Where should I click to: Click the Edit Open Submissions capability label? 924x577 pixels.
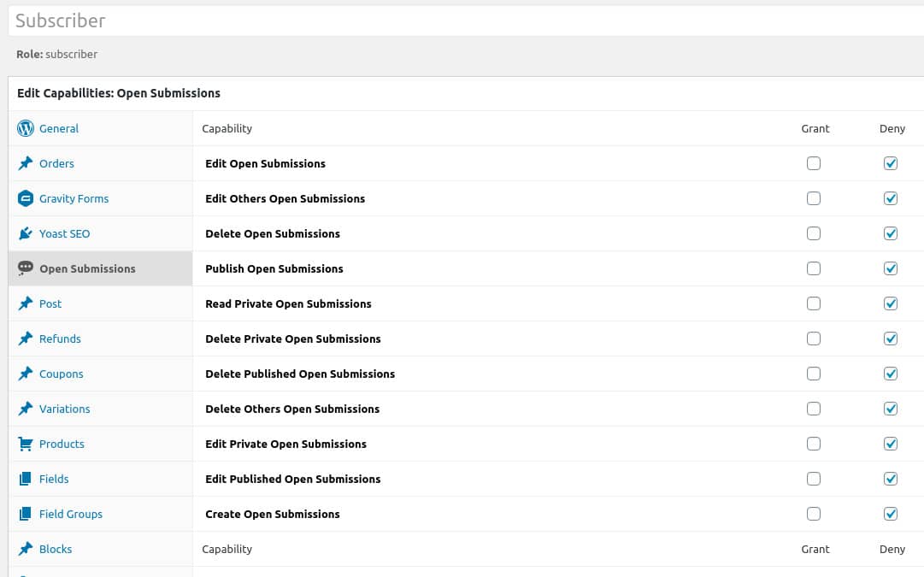tap(265, 164)
